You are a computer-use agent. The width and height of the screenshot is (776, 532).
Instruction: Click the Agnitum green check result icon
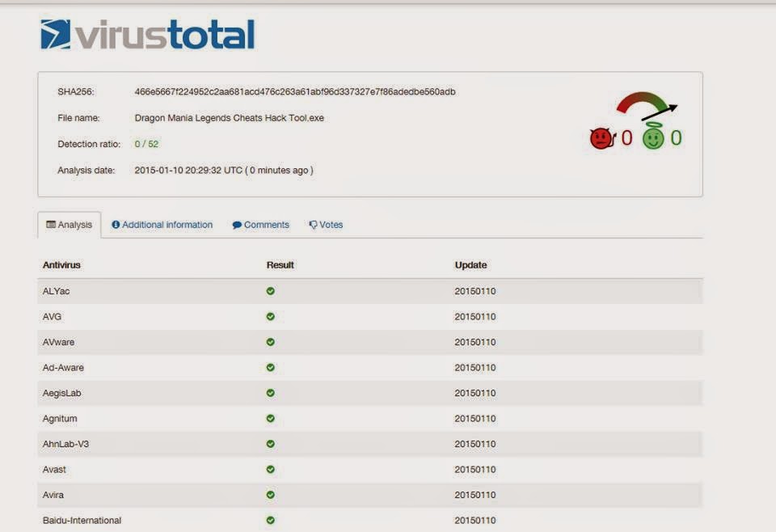[270, 418]
